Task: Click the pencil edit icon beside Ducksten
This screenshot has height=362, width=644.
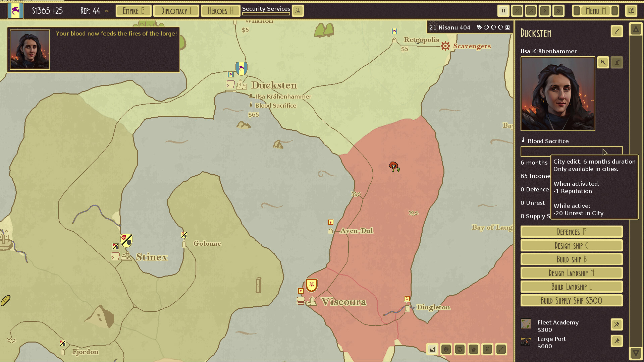Action: click(616, 31)
